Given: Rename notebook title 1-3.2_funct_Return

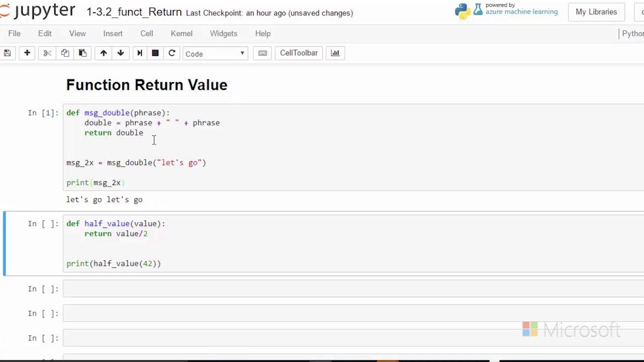Looking at the screenshot, I should 134,12.
